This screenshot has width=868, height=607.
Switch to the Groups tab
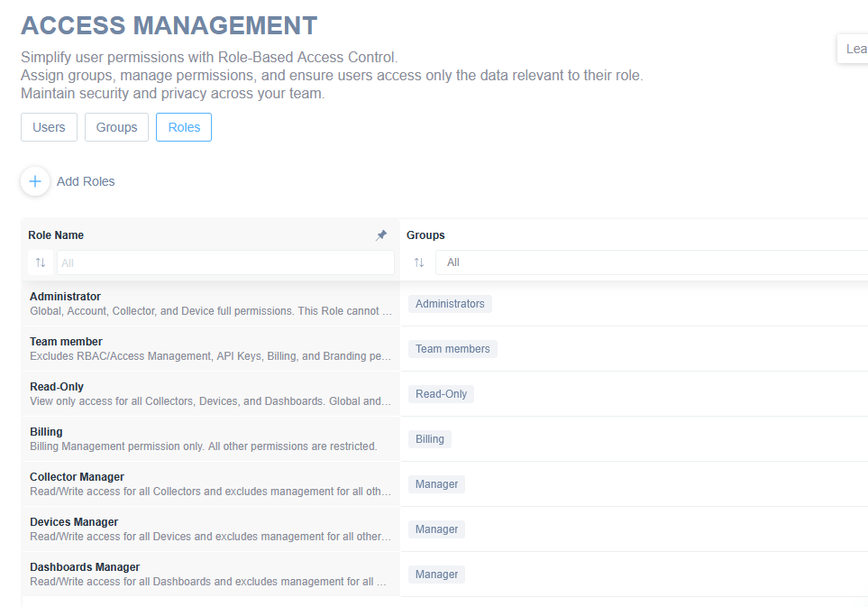116,127
